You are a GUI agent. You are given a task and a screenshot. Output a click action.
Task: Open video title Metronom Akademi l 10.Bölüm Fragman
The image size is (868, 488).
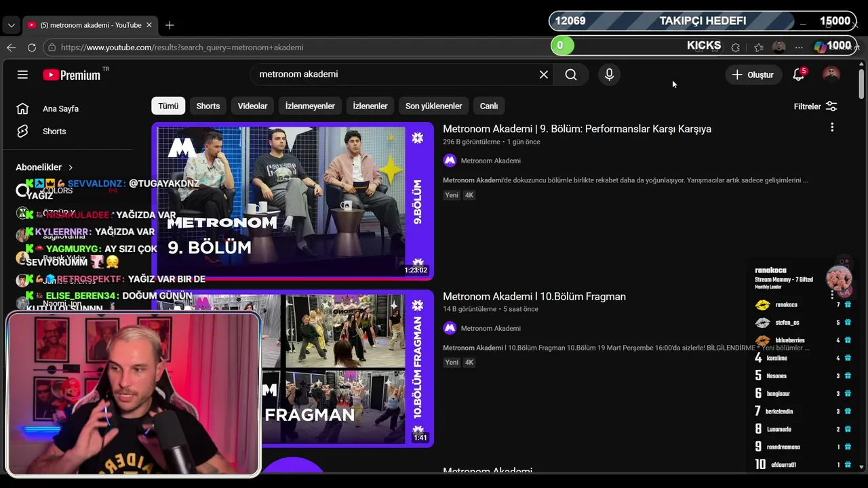point(534,296)
